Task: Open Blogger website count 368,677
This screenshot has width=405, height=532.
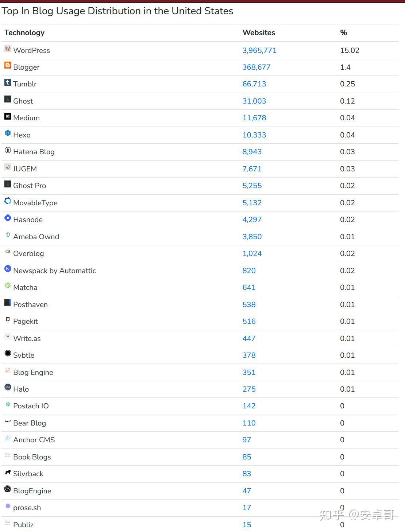Action: [256, 67]
